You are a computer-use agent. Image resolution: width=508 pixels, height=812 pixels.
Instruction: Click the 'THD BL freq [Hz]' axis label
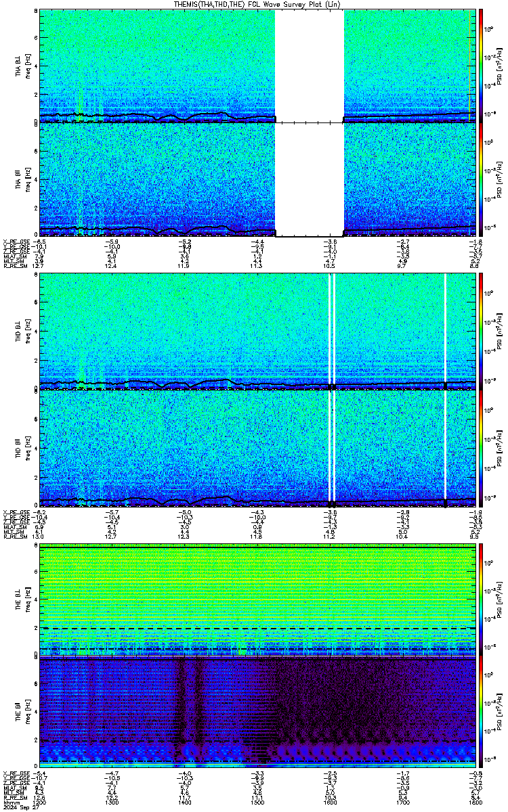click(x=22, y=332)
